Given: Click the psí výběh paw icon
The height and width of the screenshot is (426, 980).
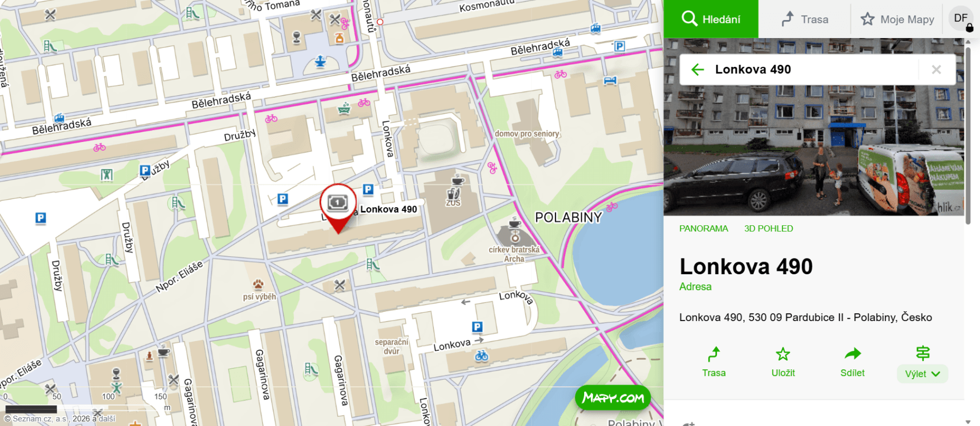Looking at the screenshot, I should (x=258, y=284).
